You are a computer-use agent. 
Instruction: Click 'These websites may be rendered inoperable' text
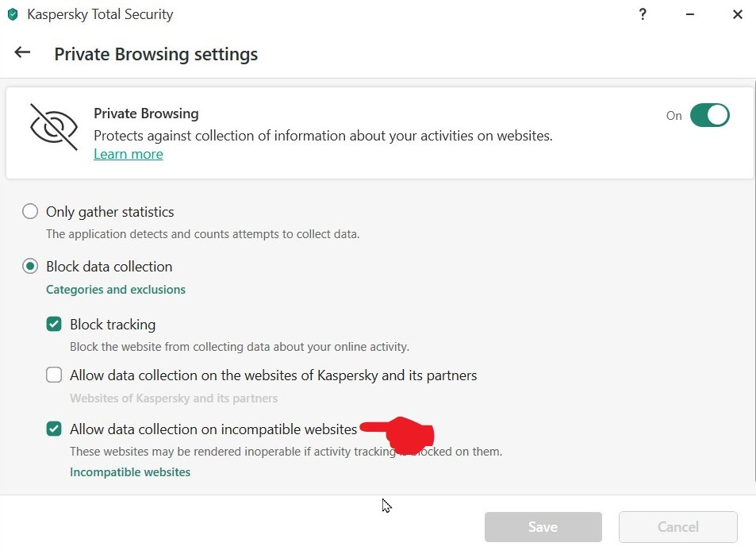tap(286, 452)
